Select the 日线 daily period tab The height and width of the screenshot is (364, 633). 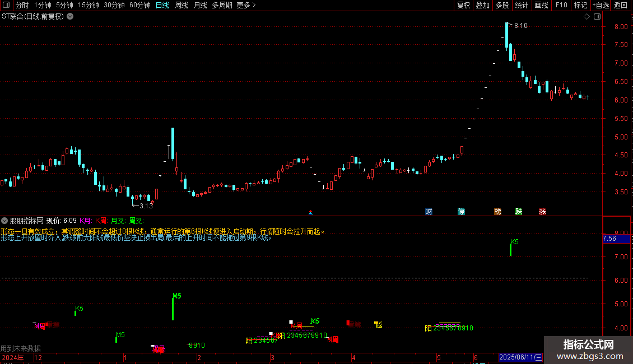162,5
